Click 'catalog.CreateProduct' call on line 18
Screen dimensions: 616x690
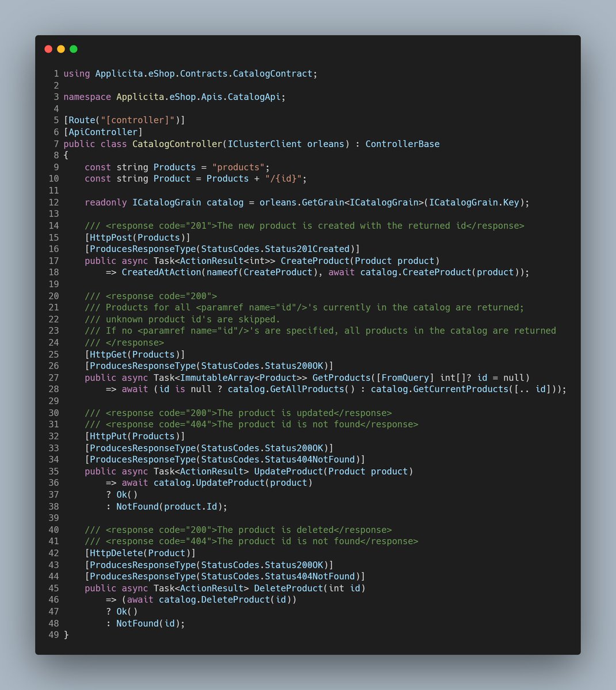click(x=416, y=273)
